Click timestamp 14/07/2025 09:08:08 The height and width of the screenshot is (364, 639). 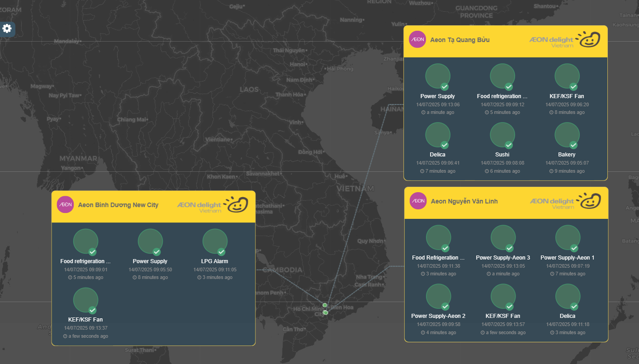tap(502, 163)
